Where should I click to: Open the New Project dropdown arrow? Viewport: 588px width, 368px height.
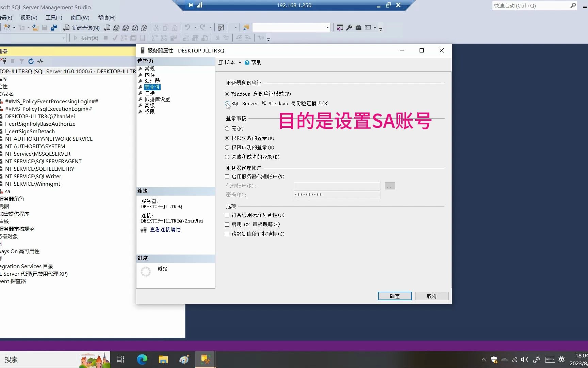coord(14,28)
